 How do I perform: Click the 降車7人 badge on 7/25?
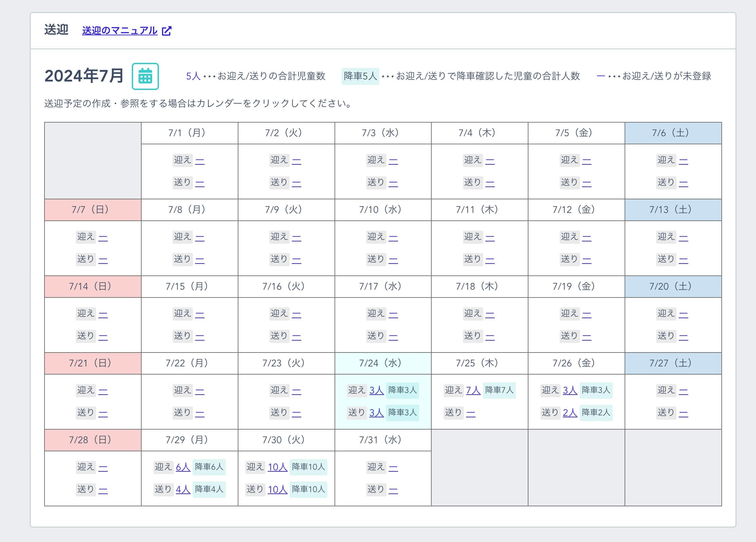[499, 390]
